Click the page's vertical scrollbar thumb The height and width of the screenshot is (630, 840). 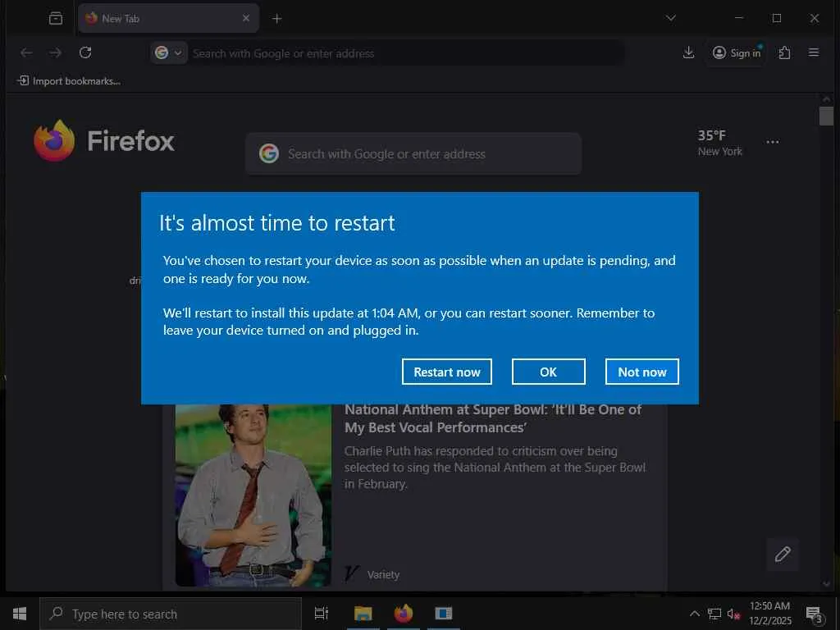coord(826,116)
